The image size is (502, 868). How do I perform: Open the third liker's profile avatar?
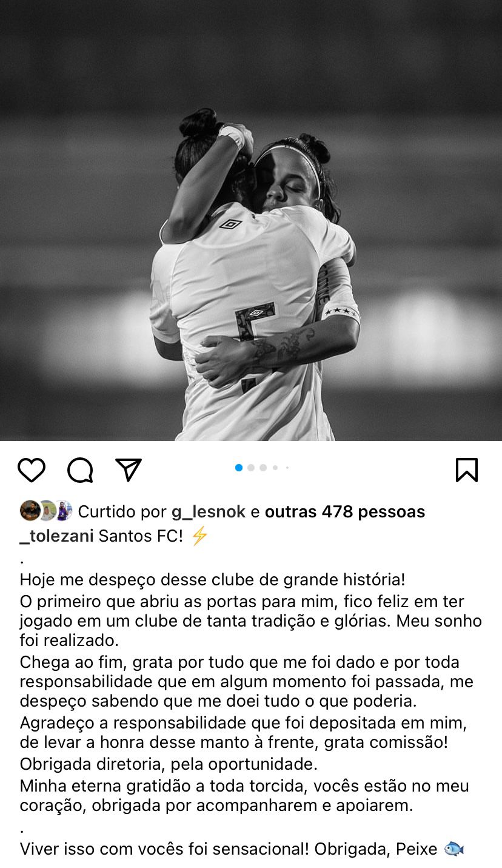coord(62,511)
